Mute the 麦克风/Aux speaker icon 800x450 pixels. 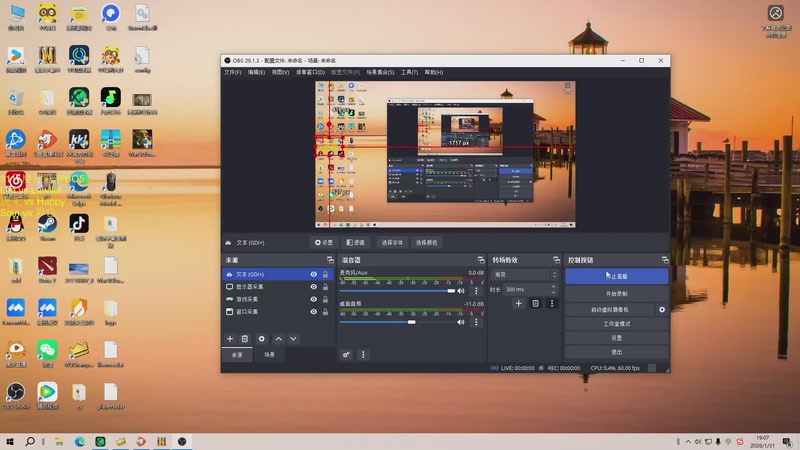[x=461, y=291]
